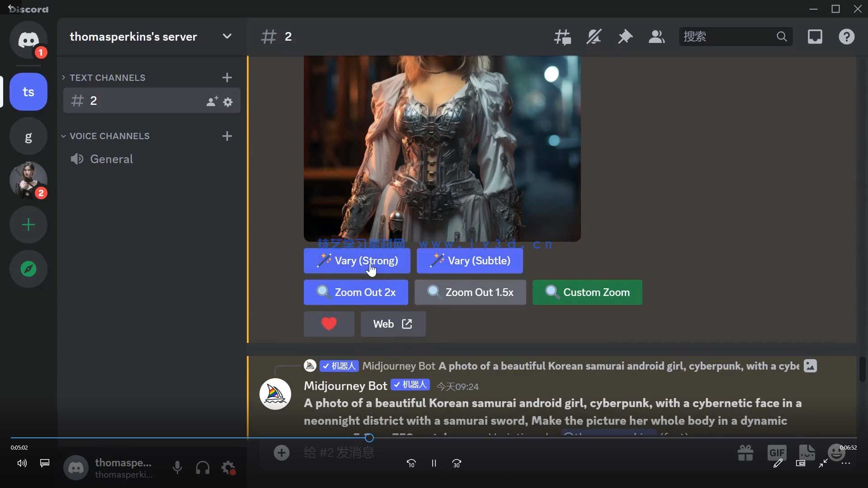
Task: Toggle the channel notification mute bell
Action: [x=594, y=37]
